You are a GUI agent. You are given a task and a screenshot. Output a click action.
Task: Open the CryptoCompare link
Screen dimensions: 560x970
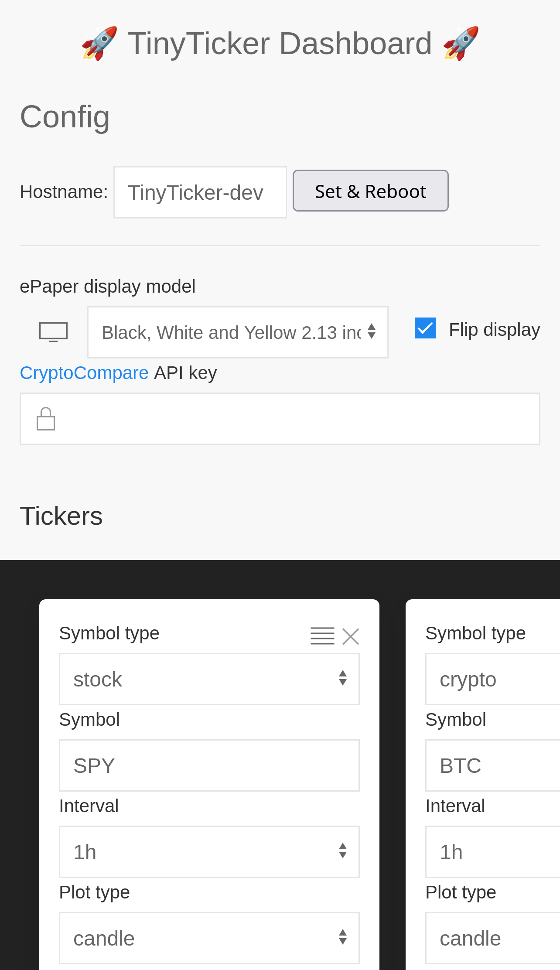coord(84,373)
